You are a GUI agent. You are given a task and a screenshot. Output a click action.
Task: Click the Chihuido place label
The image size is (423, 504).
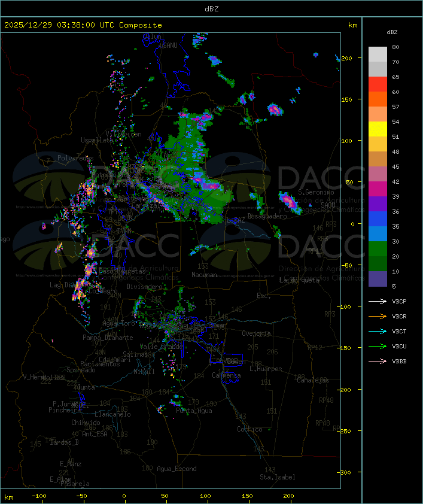(86, 423)
